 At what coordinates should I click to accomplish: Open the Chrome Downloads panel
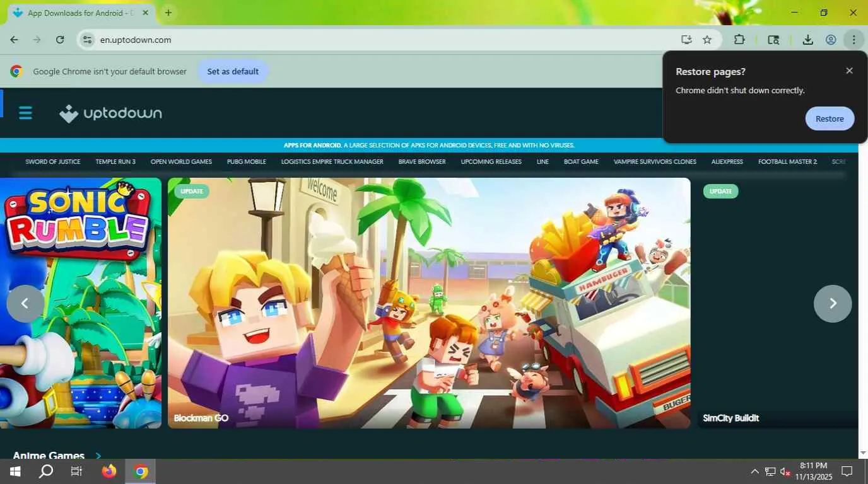point(807,40)
